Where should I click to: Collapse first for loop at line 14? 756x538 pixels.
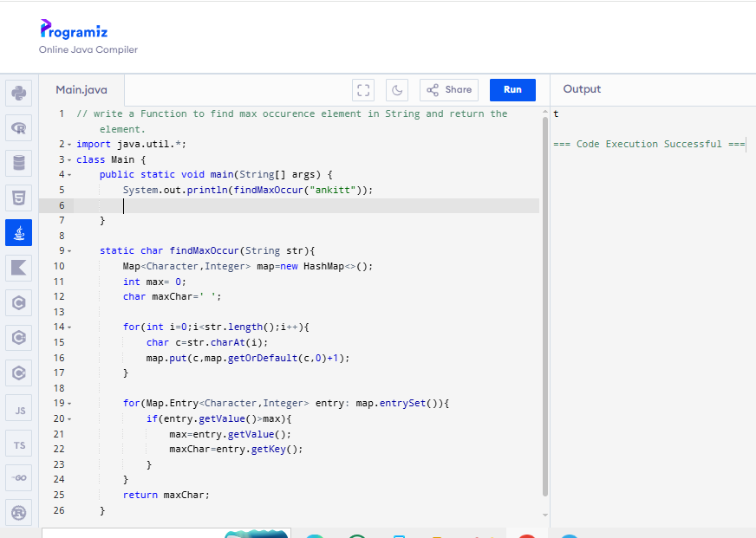[69, 327]
